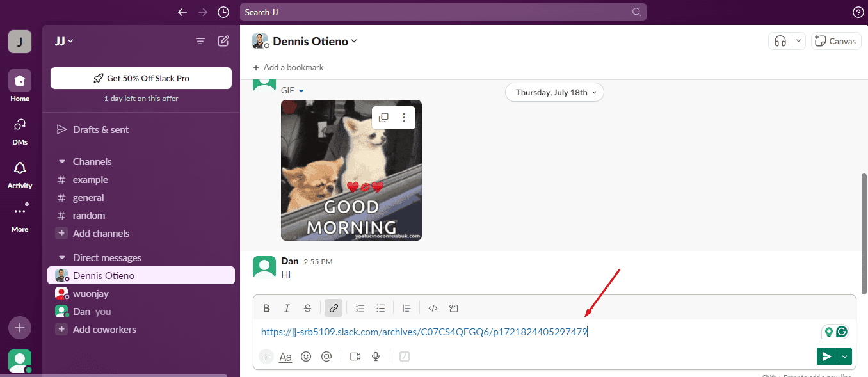
Task: Copy the Good Morning GIF
Action: [383, 118]
